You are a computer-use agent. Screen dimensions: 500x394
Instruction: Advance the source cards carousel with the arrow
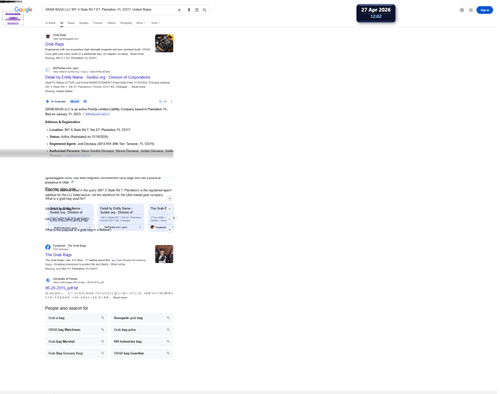point(174,218)
